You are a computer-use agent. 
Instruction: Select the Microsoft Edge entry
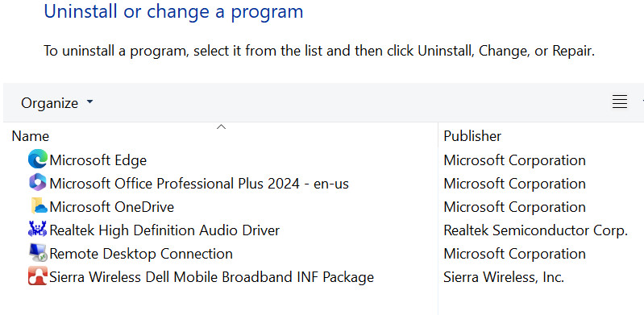point(98,160)
